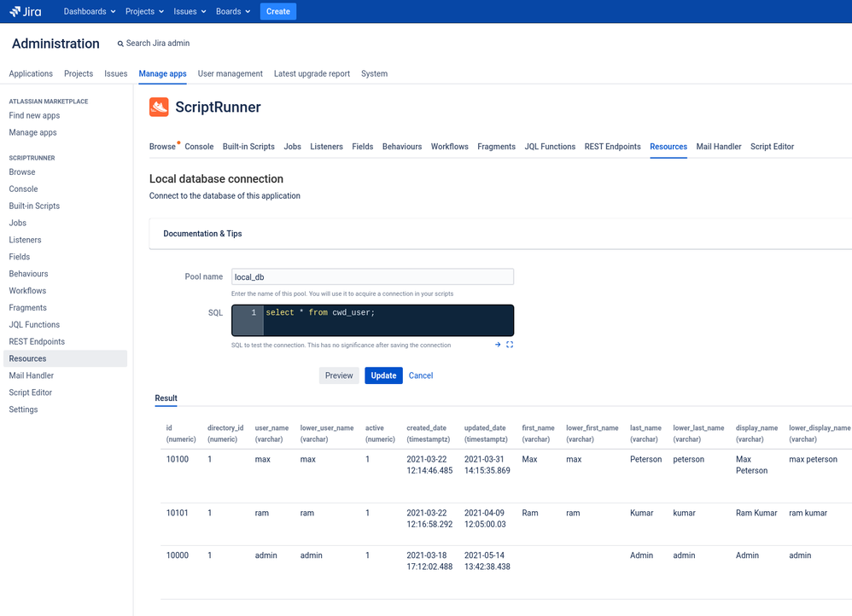Select the Resources tab

668,147
